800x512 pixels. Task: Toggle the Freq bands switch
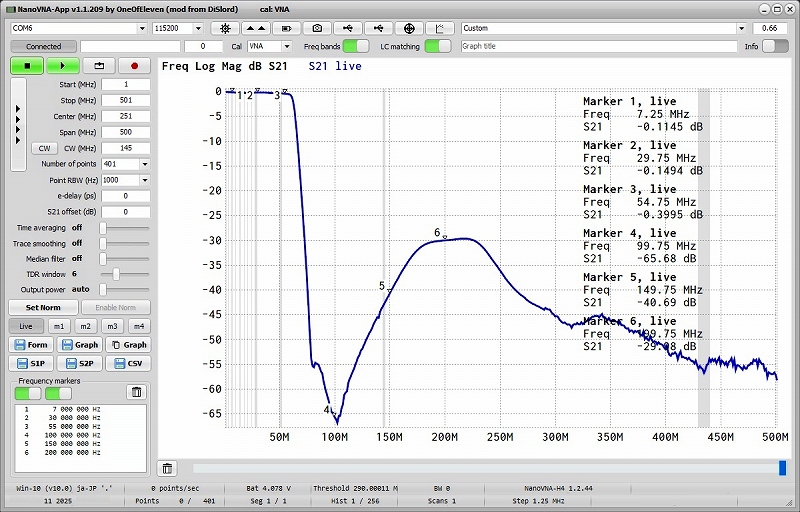[356, 46]
